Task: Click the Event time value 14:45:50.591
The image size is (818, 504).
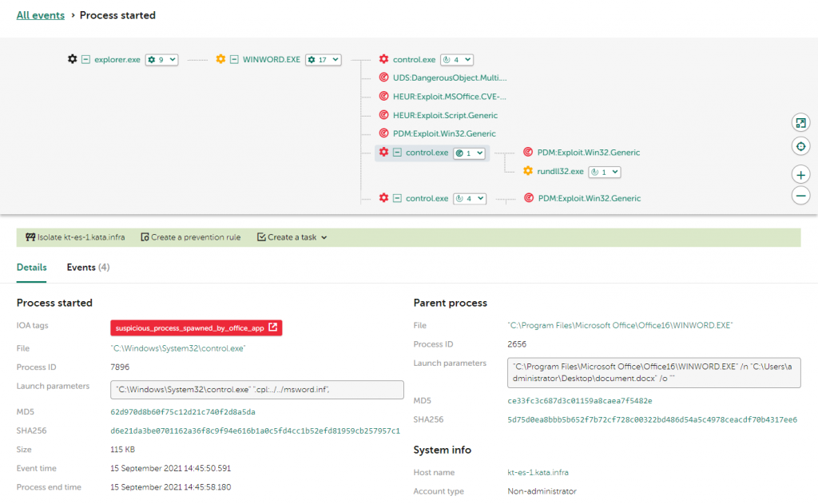Action: [x=171, y=468]
